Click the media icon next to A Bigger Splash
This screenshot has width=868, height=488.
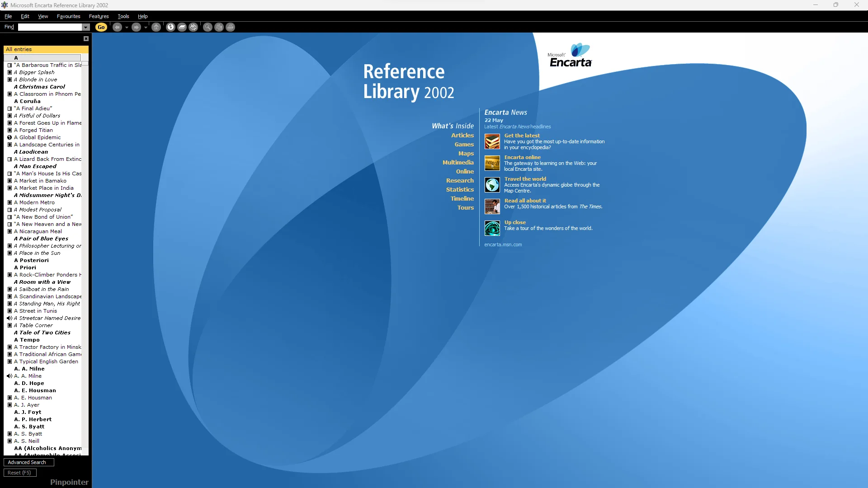9,72
